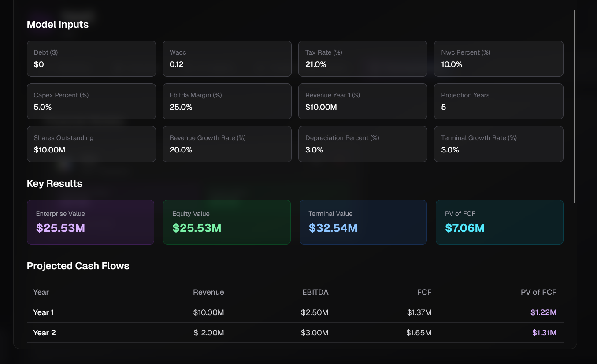Sort by the Revenue column header
This screenshot has width=597, height=364.
(x=208, y=292)
